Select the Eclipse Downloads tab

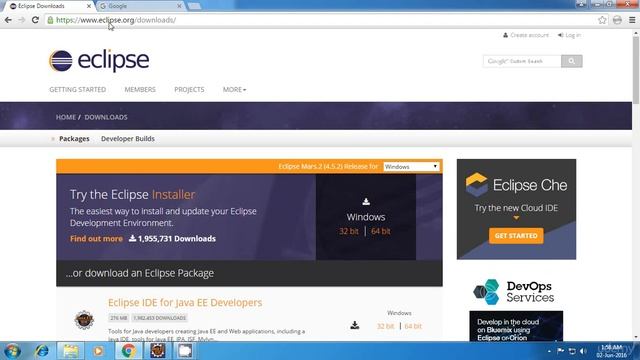click(x=48, y=6)
